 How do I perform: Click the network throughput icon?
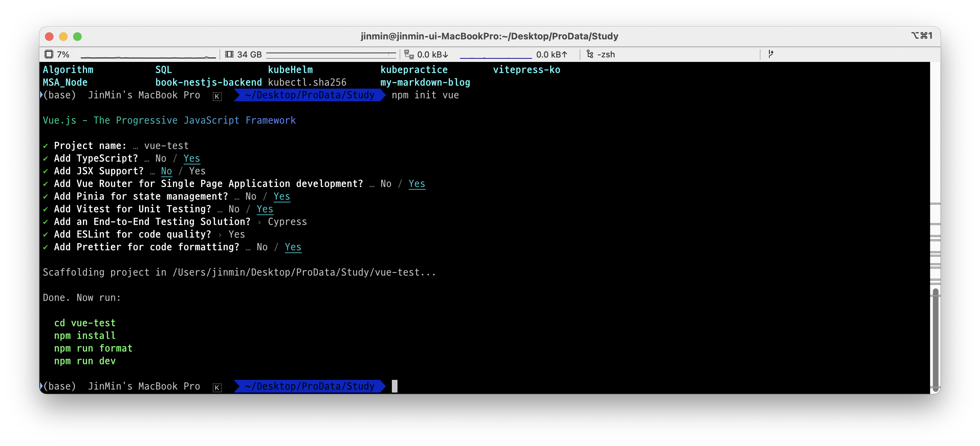(409, 55)
